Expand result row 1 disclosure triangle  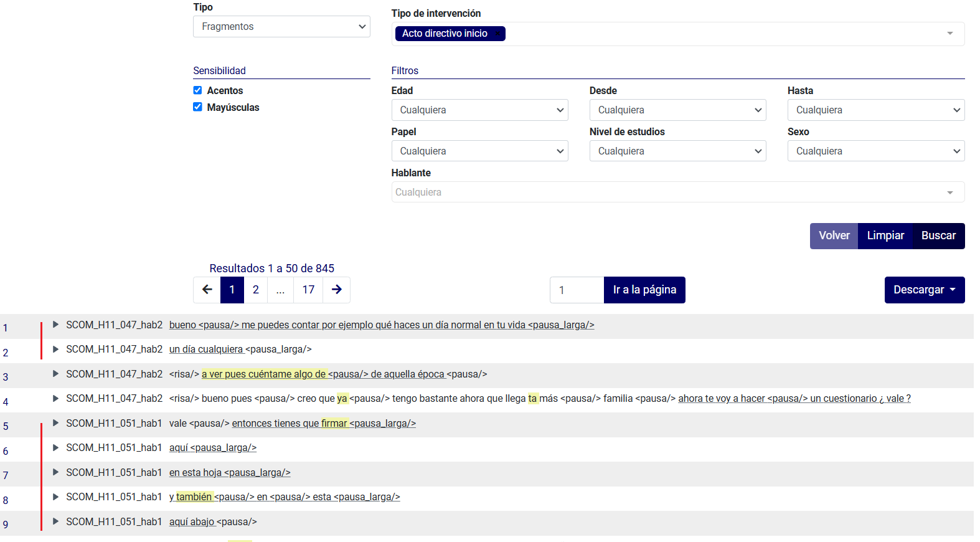55,325
